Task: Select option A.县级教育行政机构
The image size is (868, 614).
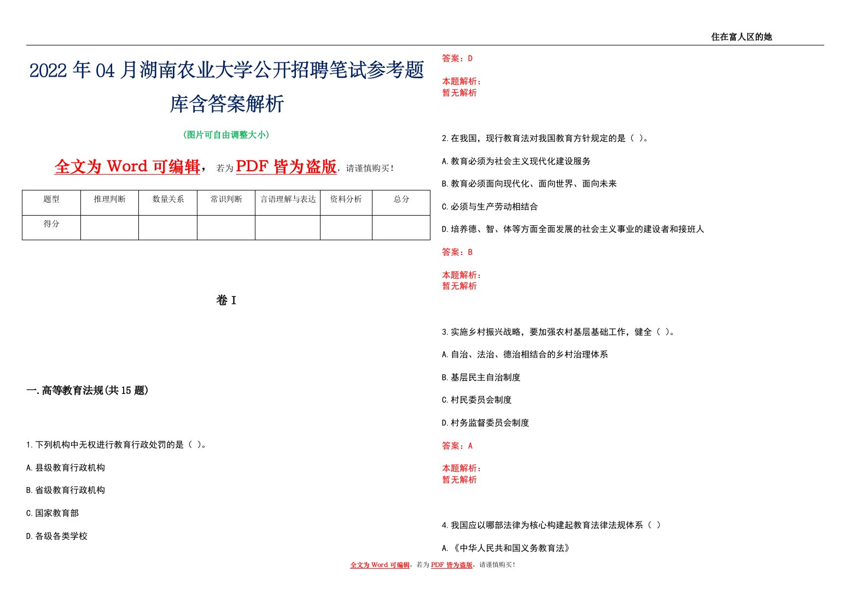Action: click(66, 468)
